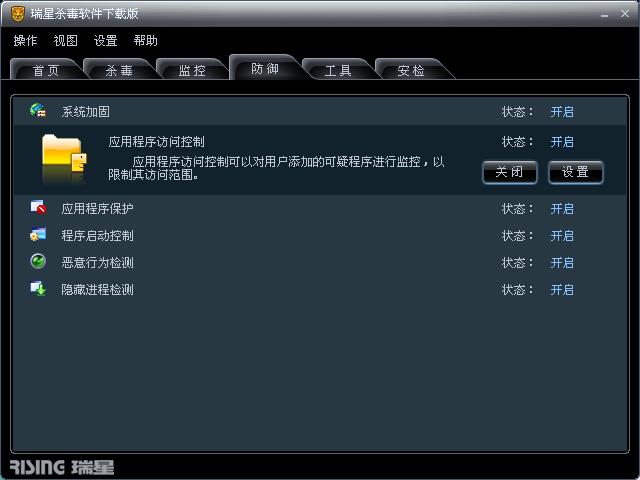Switch to the 安检 tab

[411, 70]
